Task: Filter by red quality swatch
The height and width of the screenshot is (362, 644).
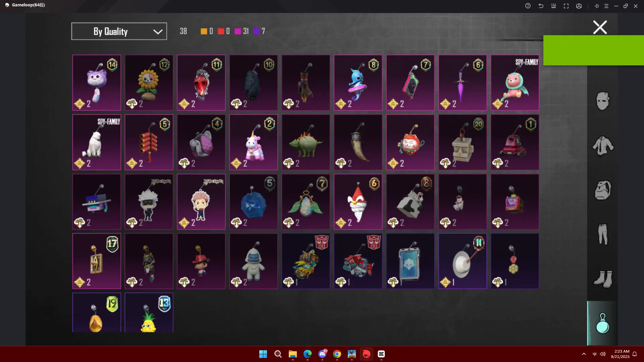Action: click(221, 31)
